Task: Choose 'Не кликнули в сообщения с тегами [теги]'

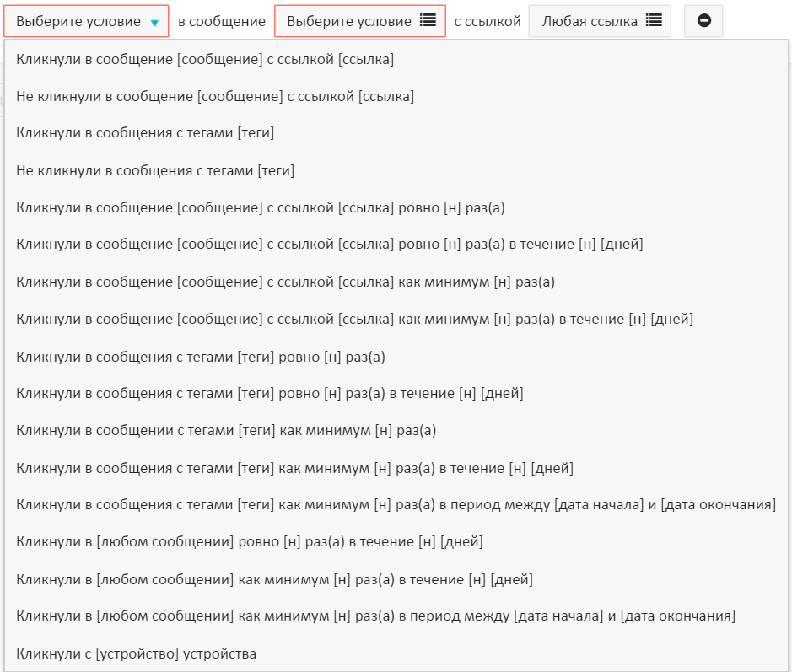Action: (x=155, y=171)
